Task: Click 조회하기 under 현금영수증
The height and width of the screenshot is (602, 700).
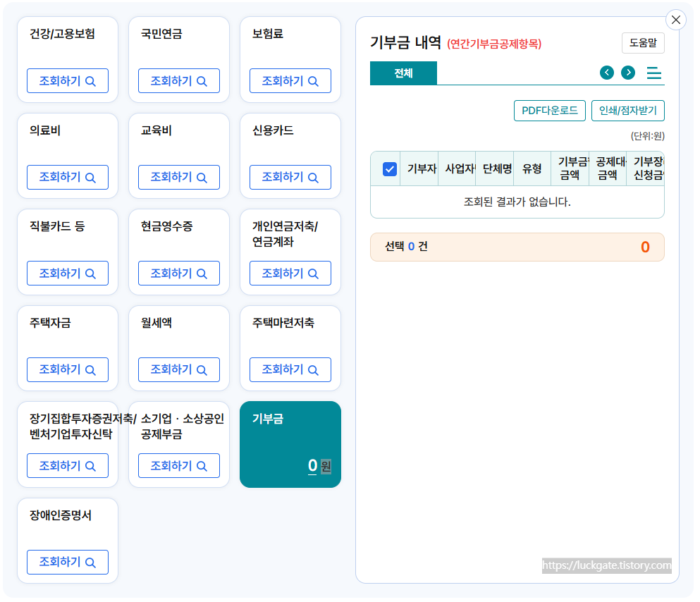Action: tap(179, 273)
